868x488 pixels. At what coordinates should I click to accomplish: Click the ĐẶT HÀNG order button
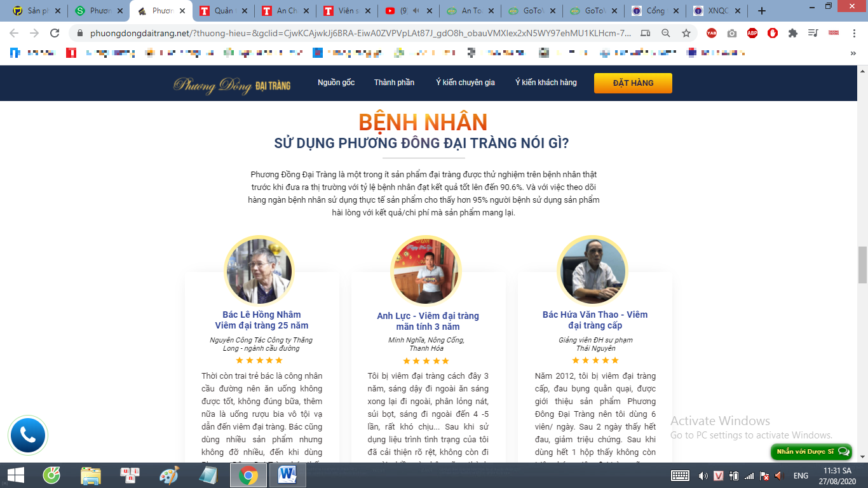pos(633,83)
